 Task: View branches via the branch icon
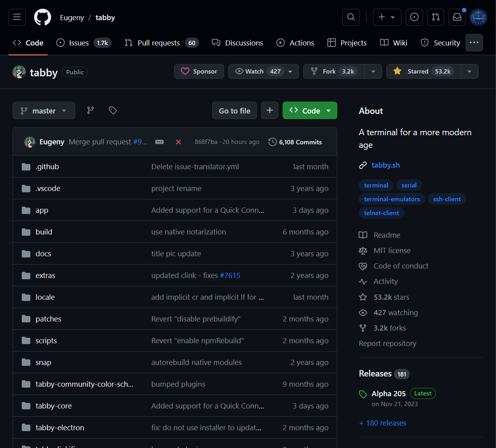pos(91,110)
